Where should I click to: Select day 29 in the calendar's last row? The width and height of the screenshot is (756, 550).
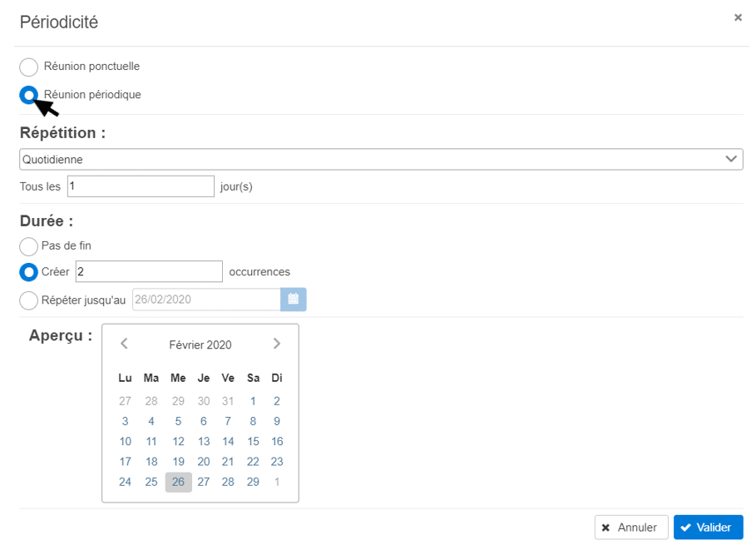[x=253, y=482]
